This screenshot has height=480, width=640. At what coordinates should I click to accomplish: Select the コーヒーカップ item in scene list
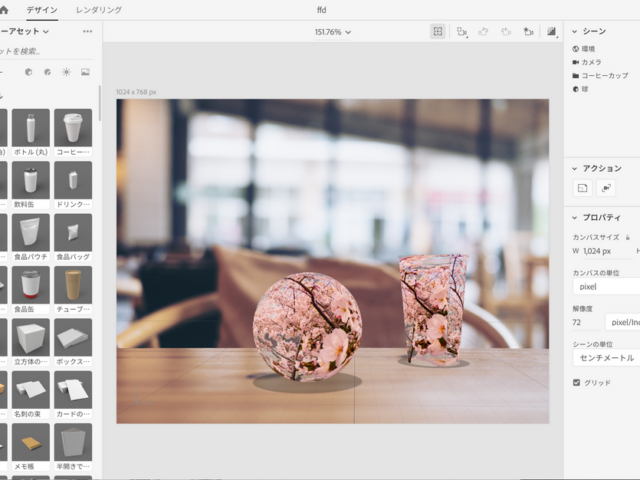[x=604, y=75]
